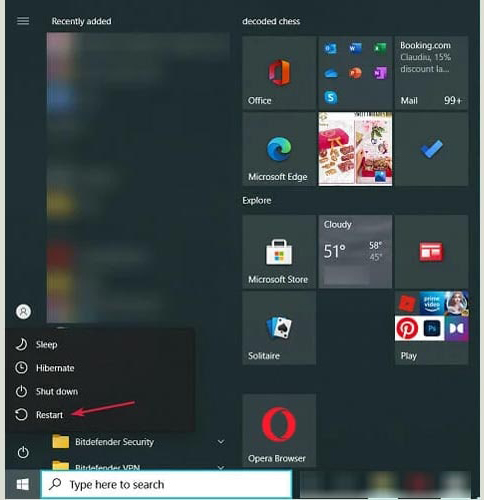Launch PowerPoint from the Office apps tile

tap(355, 73)
